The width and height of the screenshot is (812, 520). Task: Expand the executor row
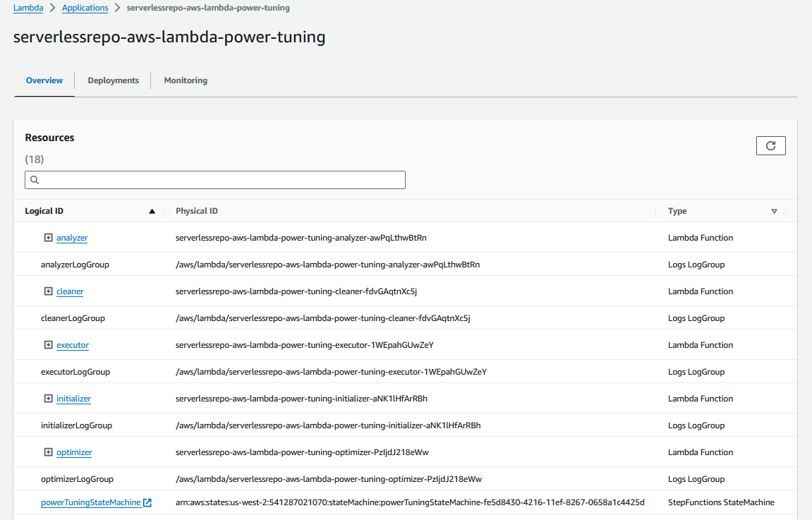tap(48, 345)
